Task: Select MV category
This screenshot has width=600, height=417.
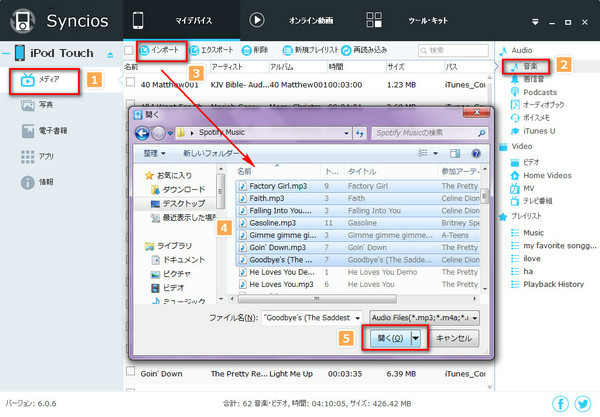Action: pos(523,189)
